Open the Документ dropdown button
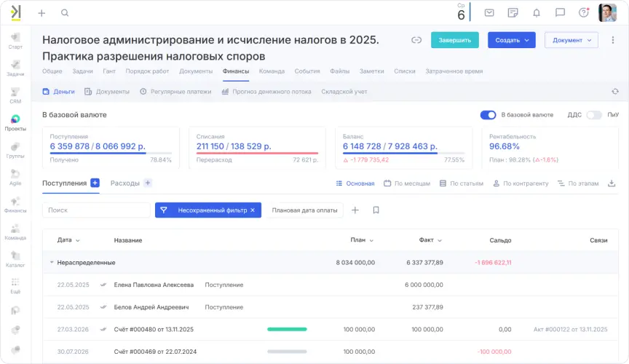 coord(571,40)
